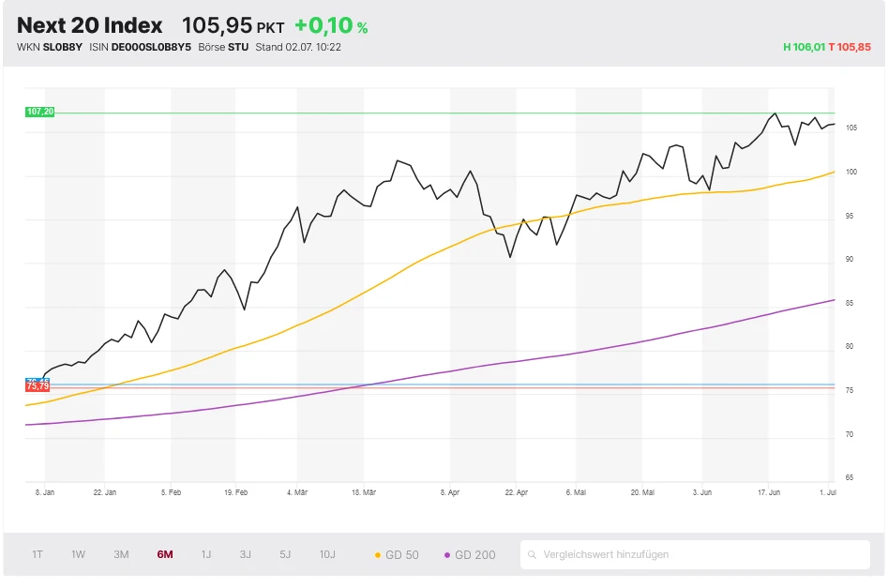Select the 3J timeframe
This screenshot has width=888, height=588.
point(244,554)
